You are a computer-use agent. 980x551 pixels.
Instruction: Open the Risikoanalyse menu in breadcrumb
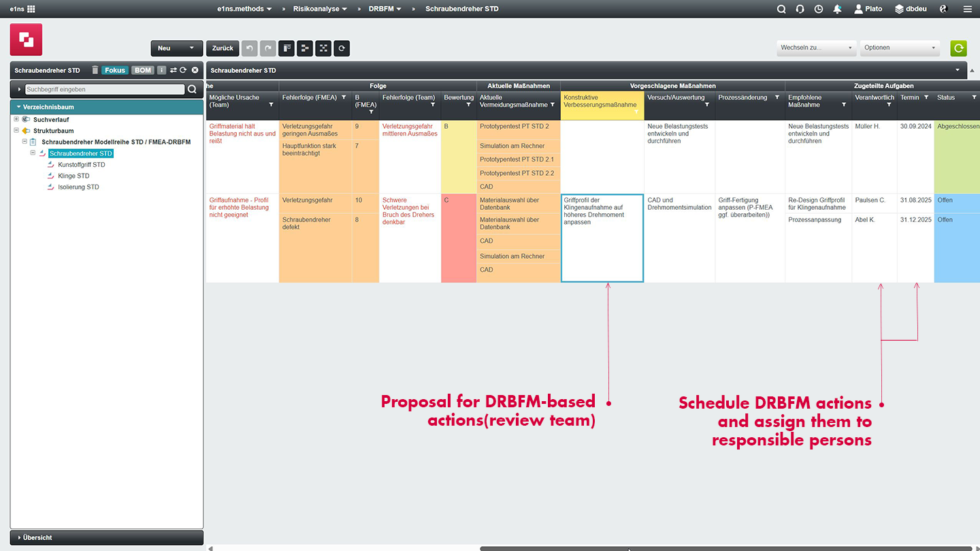pyautogui.click(x=320, y=9)
